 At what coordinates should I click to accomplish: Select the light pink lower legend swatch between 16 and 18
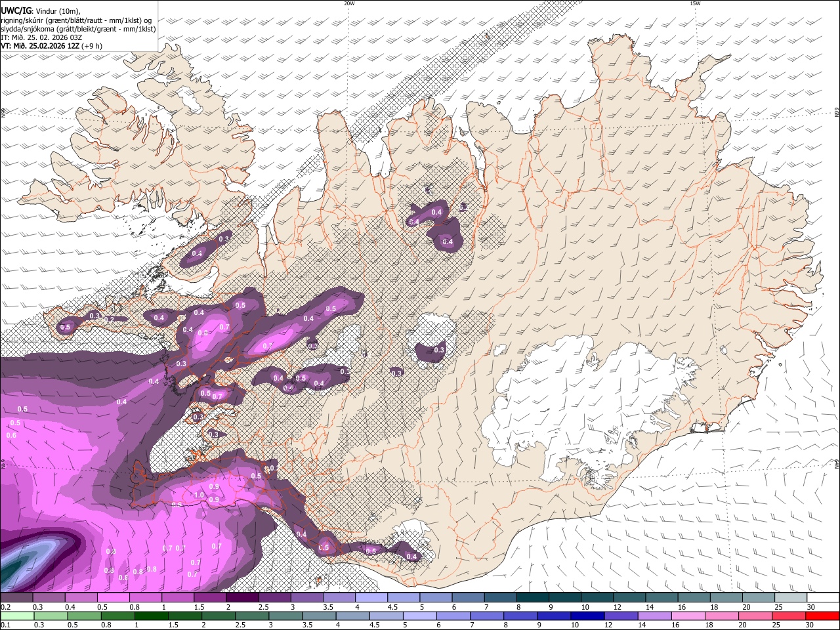[x=688, y=616]
